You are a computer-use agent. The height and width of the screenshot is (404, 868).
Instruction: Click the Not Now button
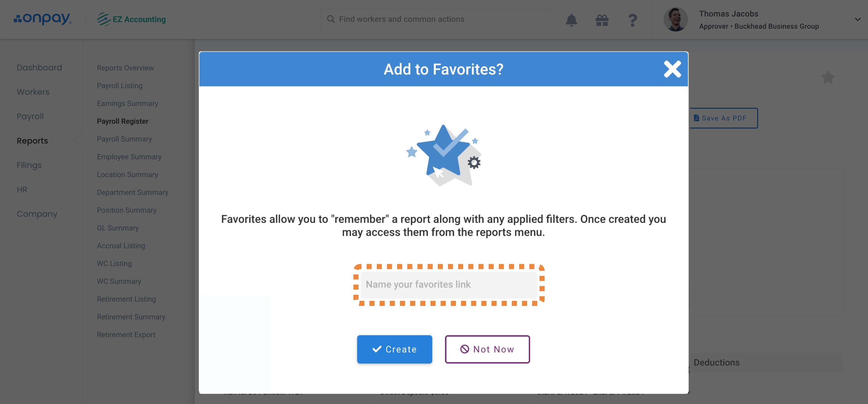pyautogui.click(x=487, y=349)
